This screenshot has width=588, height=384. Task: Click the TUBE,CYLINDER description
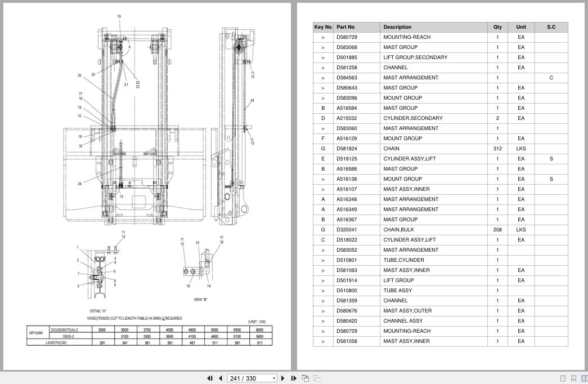pos(403,260)
